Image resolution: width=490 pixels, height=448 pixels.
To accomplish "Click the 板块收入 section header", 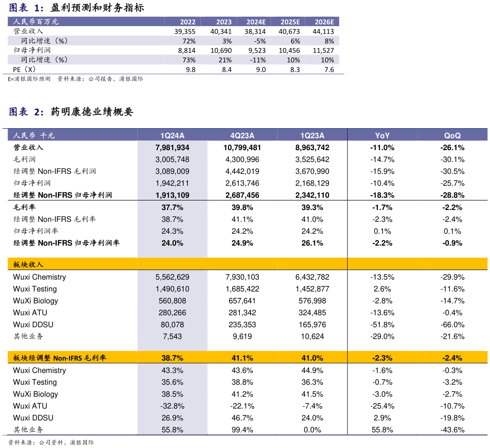I will [28, 265].
